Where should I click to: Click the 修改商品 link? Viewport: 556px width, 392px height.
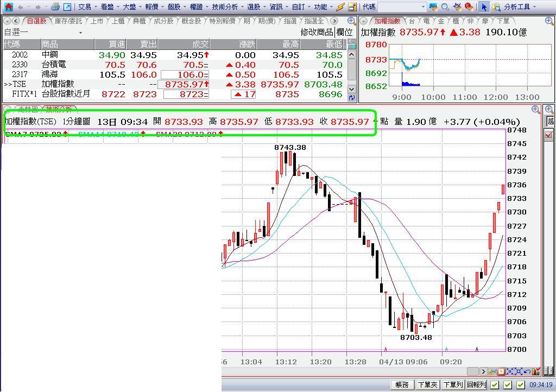pyautogui.click(x=317, y=33)
